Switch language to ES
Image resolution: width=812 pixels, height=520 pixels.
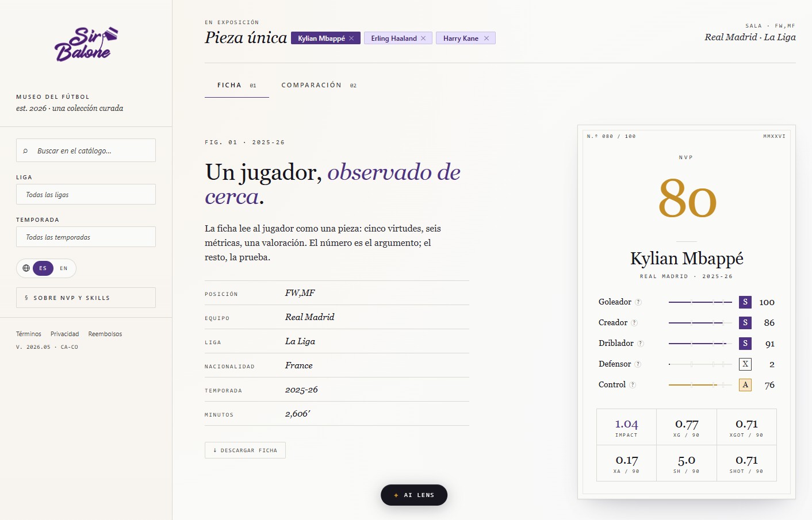[43, 268]
